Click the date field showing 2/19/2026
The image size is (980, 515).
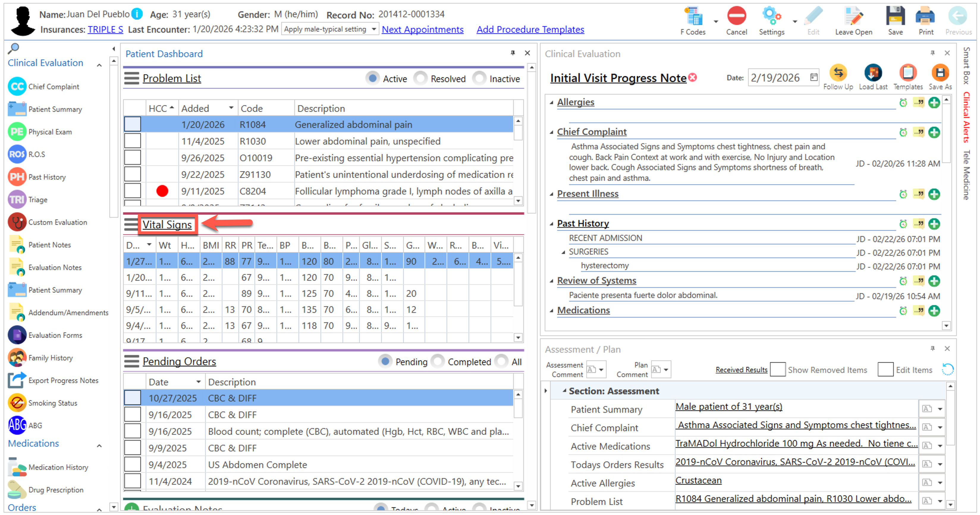(x=775, y=78)
